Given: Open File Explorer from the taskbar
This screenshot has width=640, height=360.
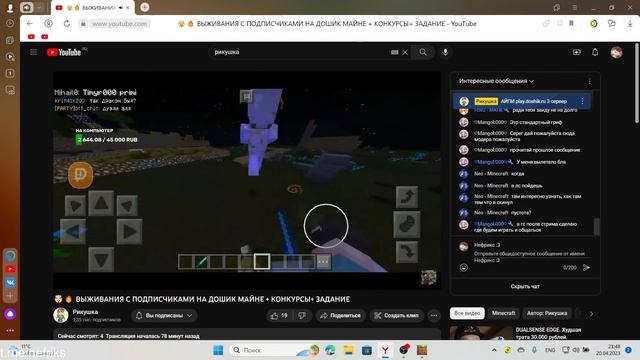Looking at the screenshot, I should pos(348,350).
